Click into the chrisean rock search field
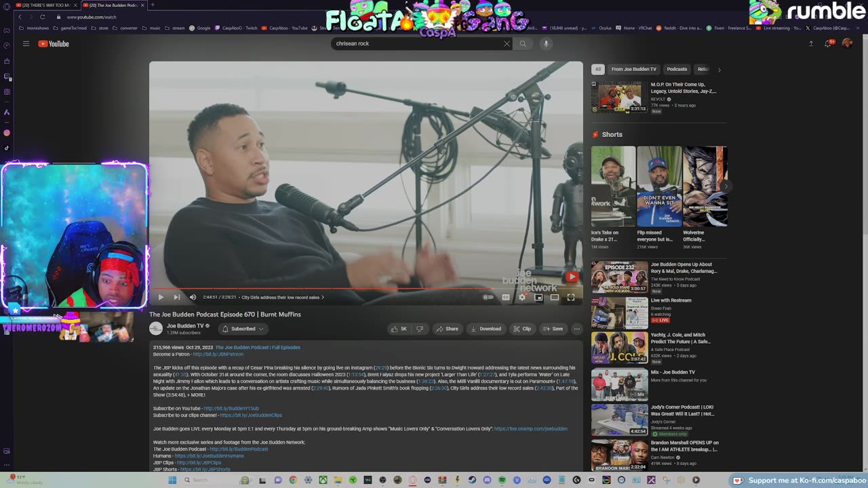This screenshot has height=488, width=868. (x=417, y=43)
